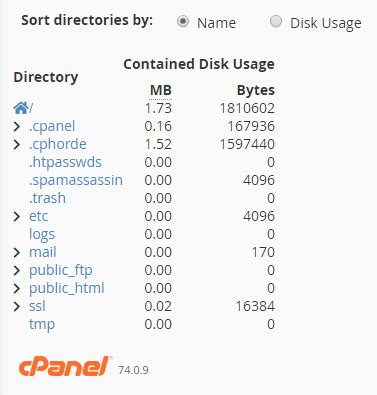
Task: Click the MB column header
Action: tap(161, 90)
